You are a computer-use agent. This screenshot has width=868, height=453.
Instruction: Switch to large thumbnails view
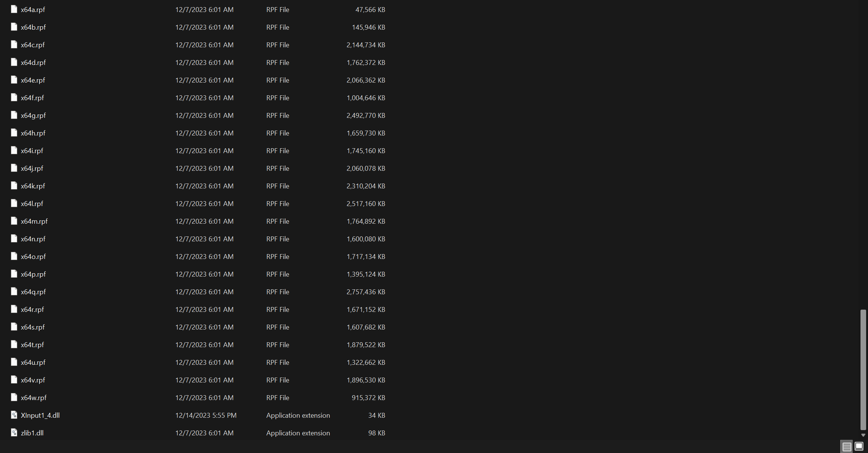[859, 446]
